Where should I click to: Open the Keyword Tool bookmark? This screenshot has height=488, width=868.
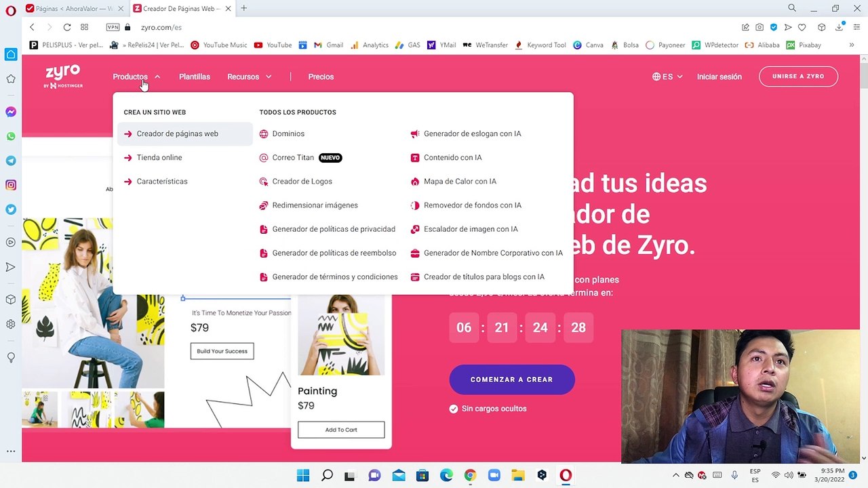[x=540, y=45]
